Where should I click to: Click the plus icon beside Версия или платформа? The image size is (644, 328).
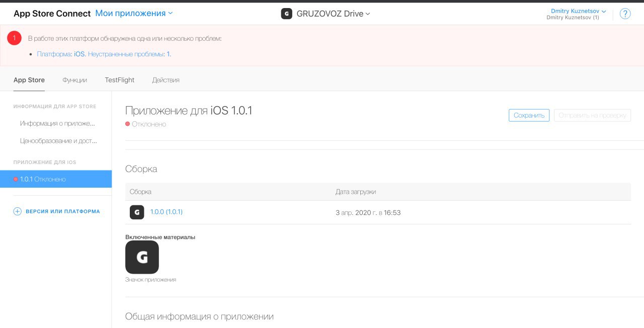(17, 211)
